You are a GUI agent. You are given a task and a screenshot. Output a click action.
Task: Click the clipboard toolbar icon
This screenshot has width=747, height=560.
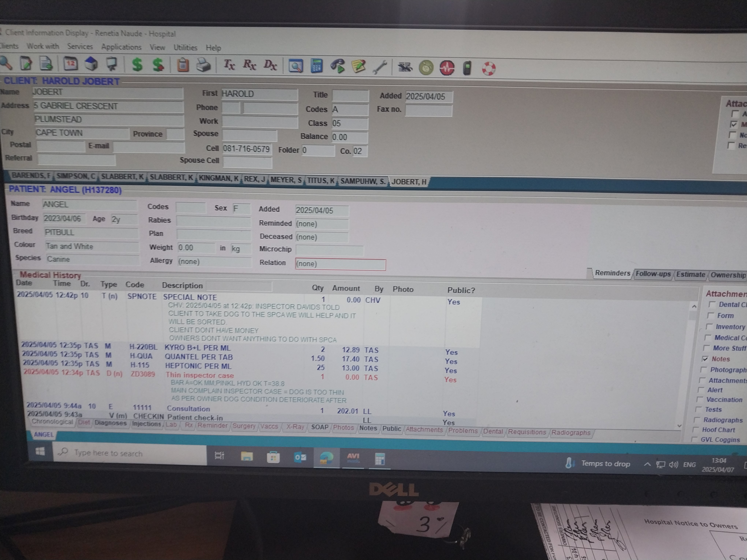[x=183, y=65]
